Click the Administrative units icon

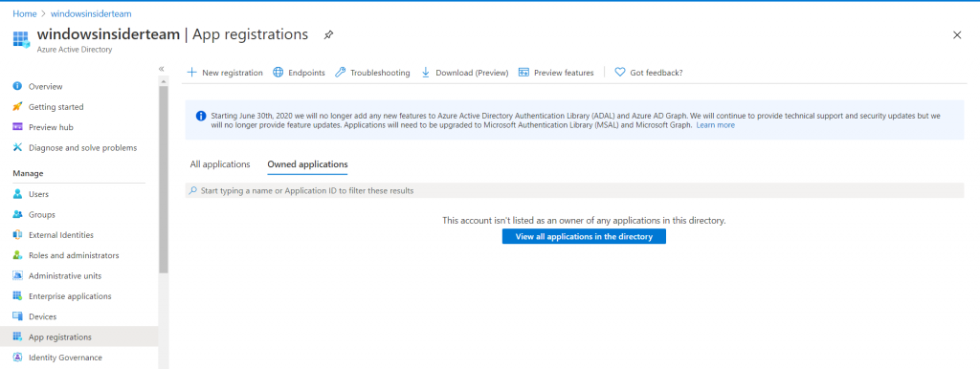pos(17,276)
